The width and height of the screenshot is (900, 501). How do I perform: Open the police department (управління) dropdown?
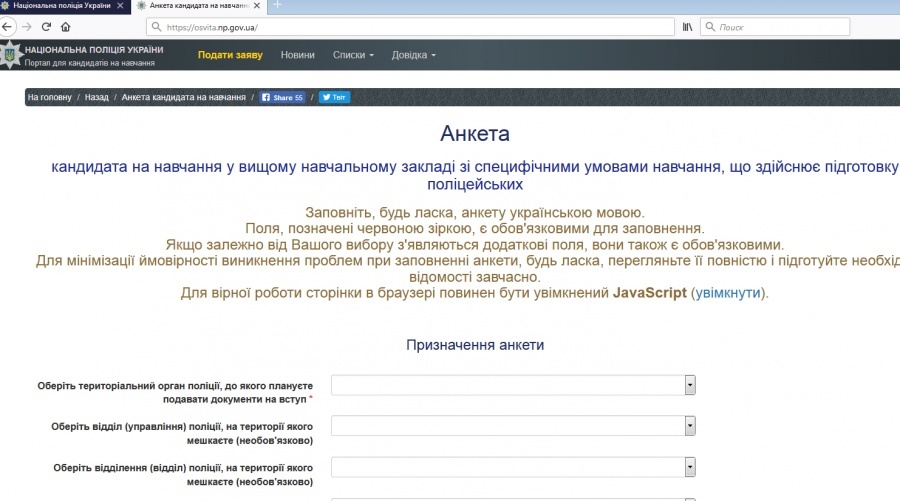click(x=689, y=426)
